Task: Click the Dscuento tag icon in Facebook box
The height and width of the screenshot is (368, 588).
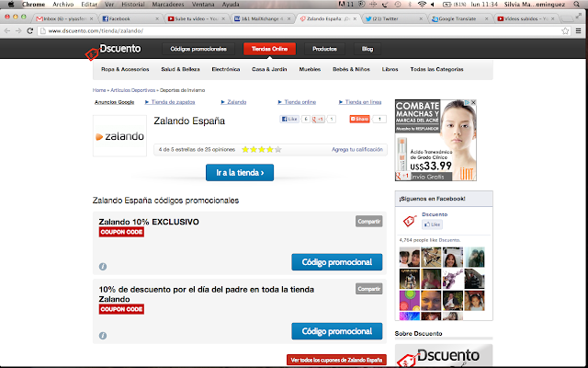Action: click(x=410, y=221)
